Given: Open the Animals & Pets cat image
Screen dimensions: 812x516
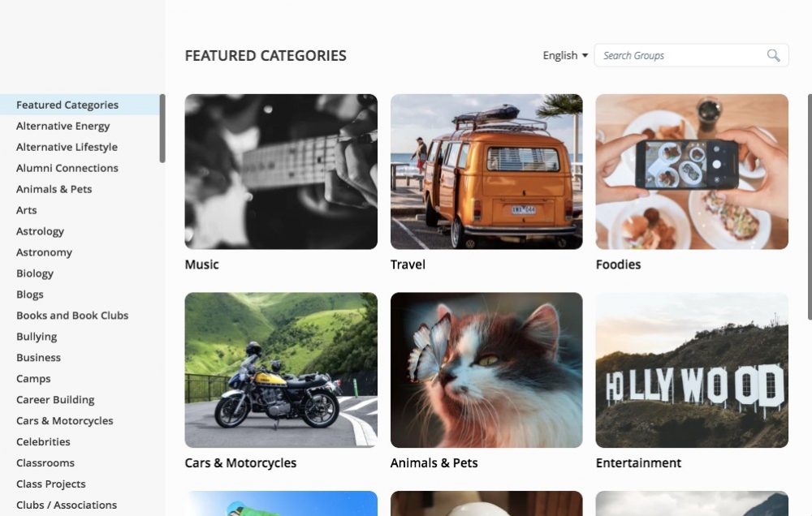Looking at the screenshot, I should tap(486, 370).
